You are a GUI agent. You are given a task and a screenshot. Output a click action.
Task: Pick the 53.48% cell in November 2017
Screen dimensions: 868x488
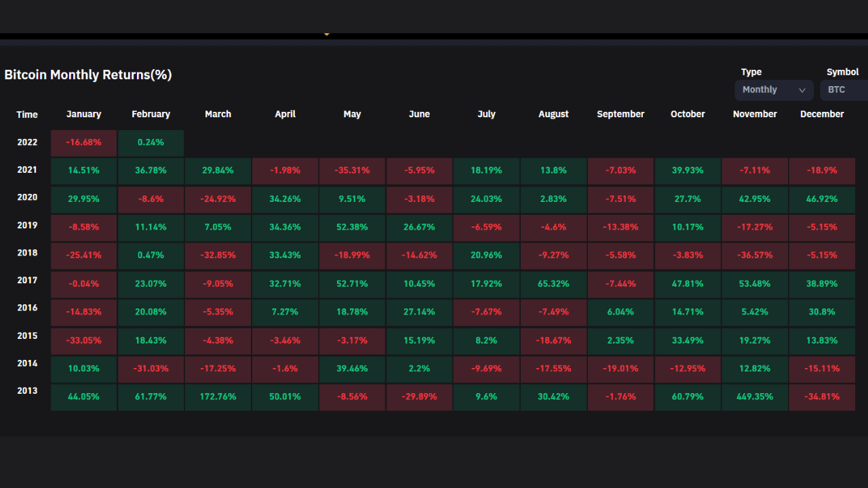(x=755, y=284)
